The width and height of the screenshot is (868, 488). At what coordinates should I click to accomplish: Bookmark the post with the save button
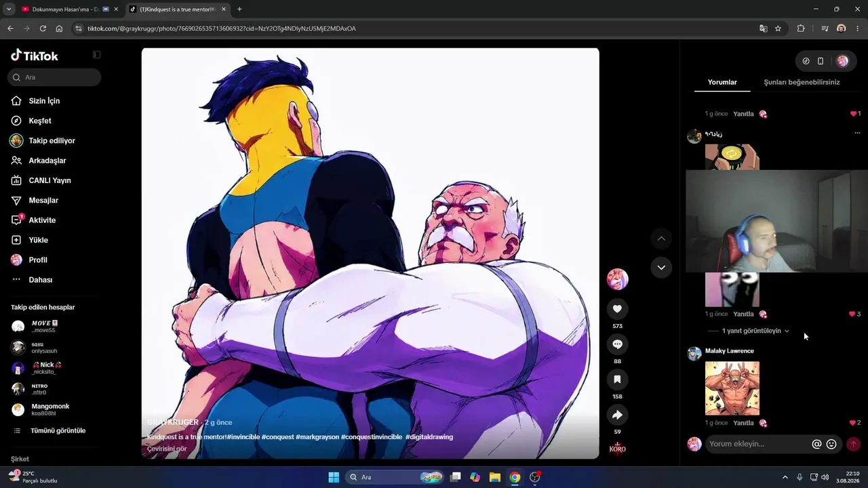coord(617,380)
